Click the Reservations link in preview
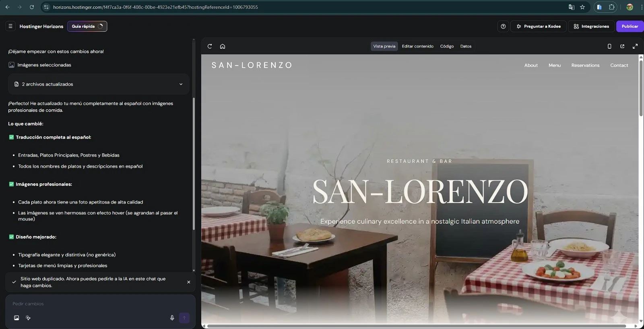Screen dimensions: 644x329 [585, 65]
